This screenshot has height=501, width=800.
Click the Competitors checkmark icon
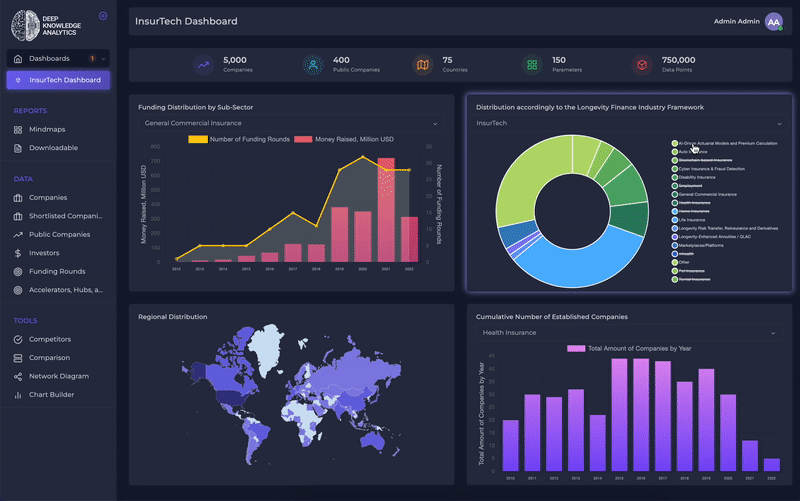18,339
